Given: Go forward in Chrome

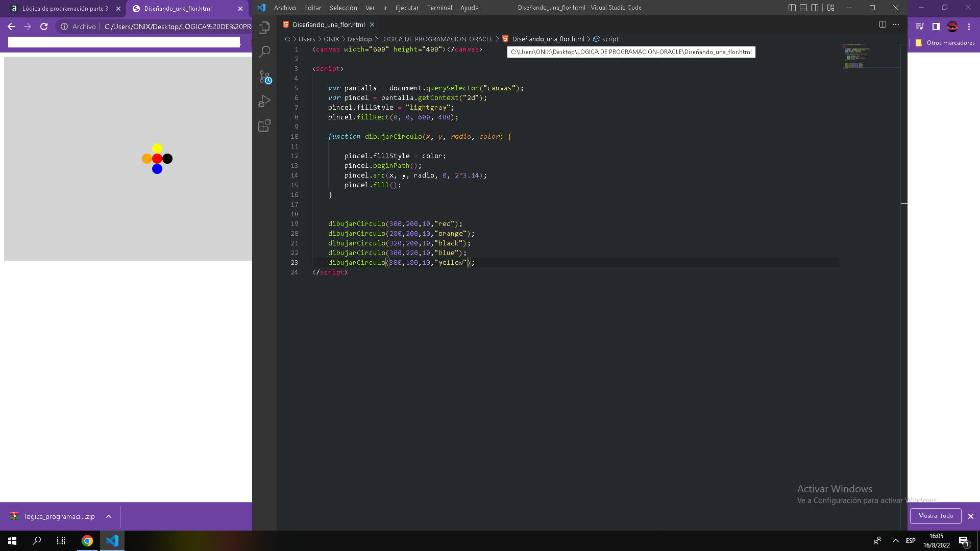Looking at the screenshot, I should [28, 27].
